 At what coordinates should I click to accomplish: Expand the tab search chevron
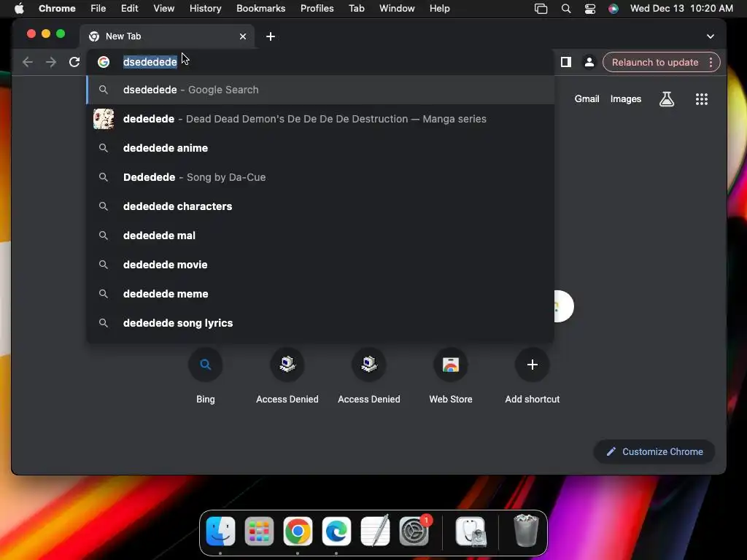[x=711, y=36]
